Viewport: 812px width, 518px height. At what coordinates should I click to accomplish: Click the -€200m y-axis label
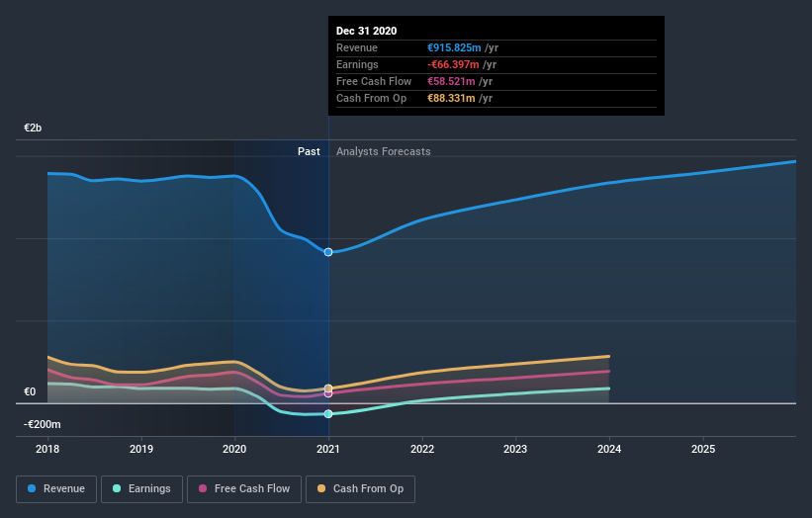[x=42, y=424]
